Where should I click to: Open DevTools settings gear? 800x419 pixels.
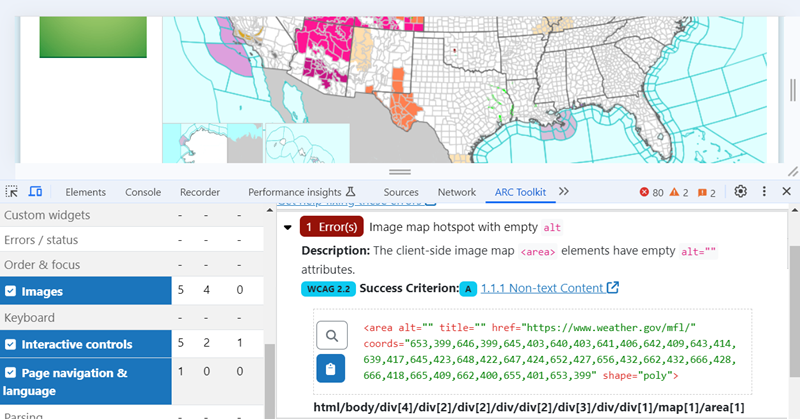740,191
